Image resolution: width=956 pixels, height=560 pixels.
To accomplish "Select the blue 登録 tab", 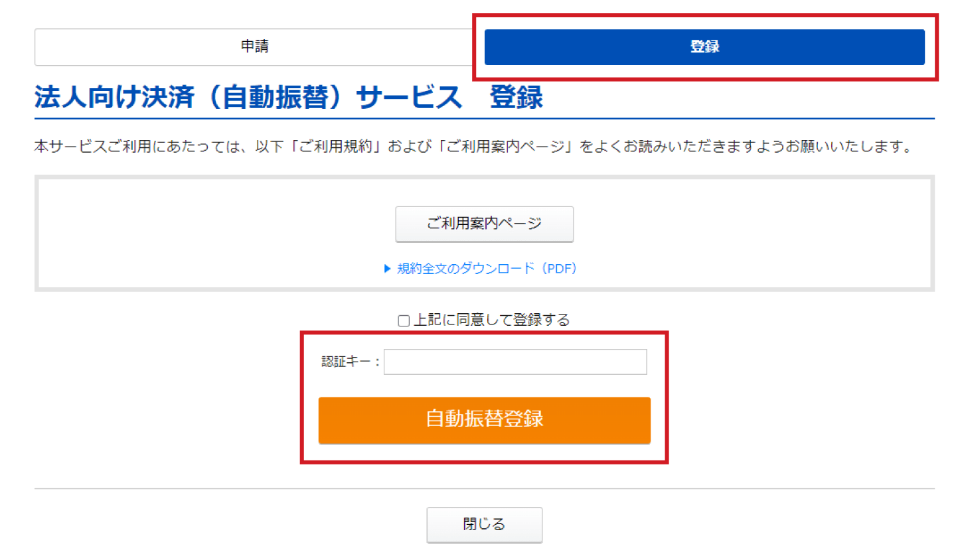I will [704, 46].
